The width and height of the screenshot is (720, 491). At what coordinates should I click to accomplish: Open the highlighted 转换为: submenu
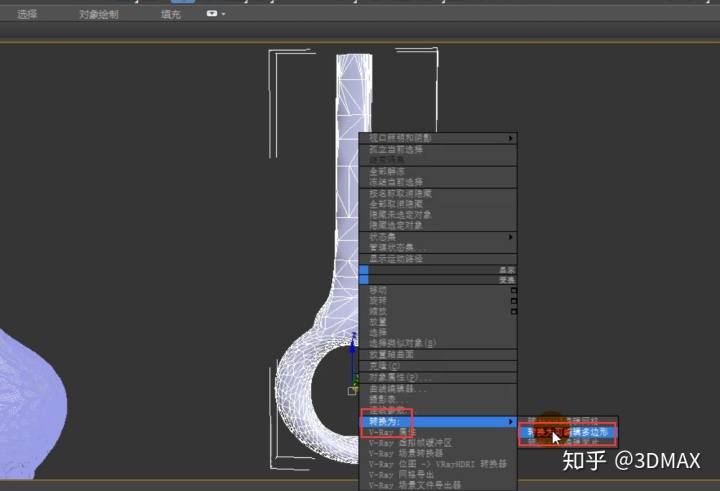438,422
